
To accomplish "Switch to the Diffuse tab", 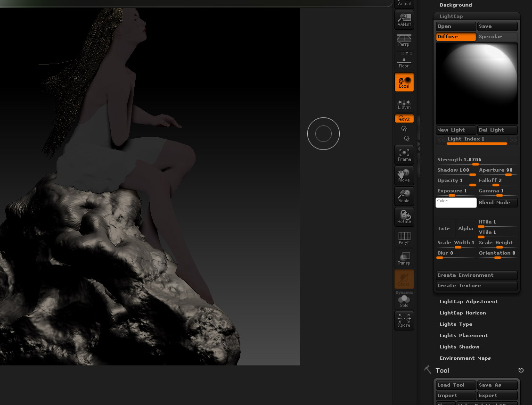I will coord(456,37).
